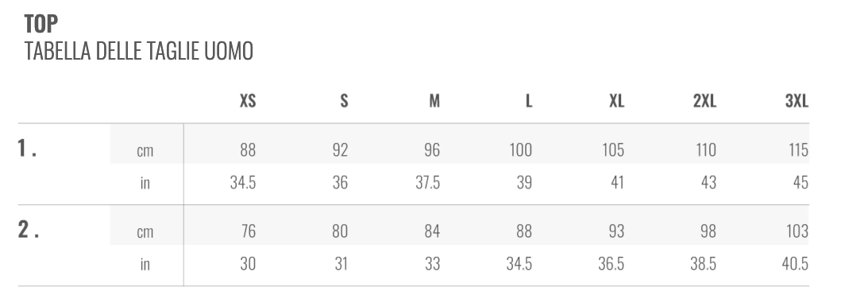Screen dimensions: 868x307
Task: Select measurement row label 1.
Action: [x=27, y=149]
